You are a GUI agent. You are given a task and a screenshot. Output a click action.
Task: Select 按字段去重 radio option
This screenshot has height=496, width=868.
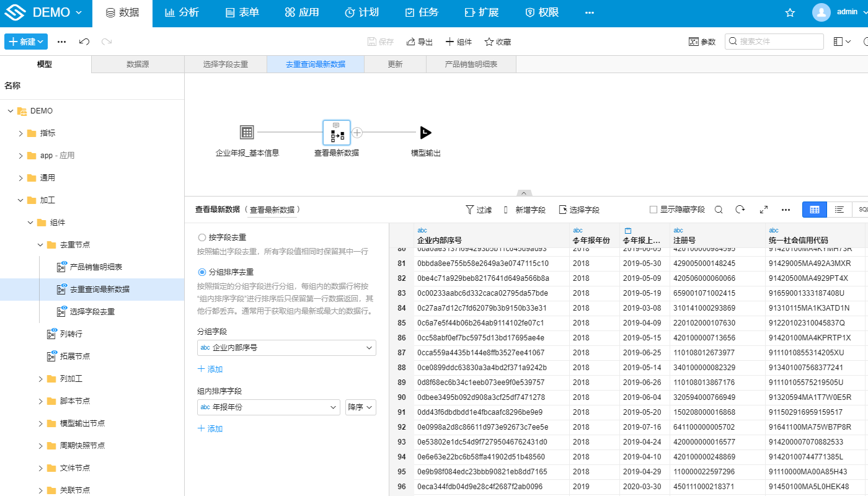[x=201, y=237]
